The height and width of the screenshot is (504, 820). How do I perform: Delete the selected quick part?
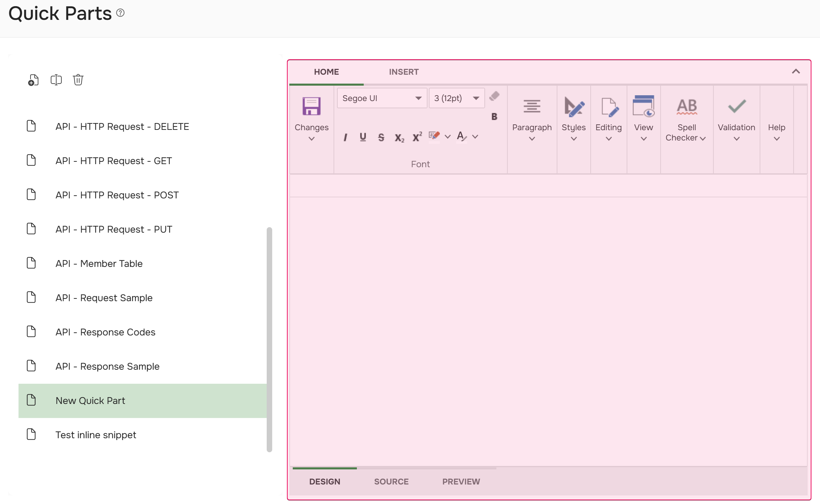pos(78,79)
